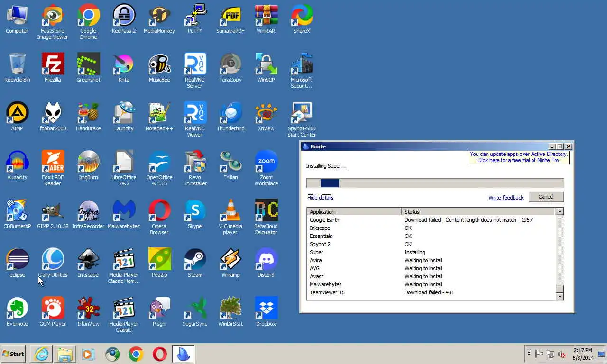Launch Steam from the desktop
Screen dimensions: 607x364
(x=195, y=263)
